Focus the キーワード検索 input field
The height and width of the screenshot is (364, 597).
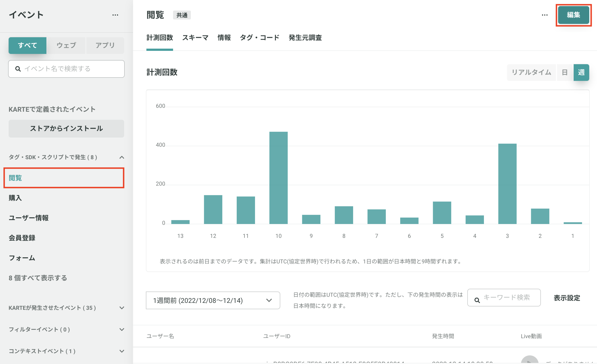coord(504,298)
